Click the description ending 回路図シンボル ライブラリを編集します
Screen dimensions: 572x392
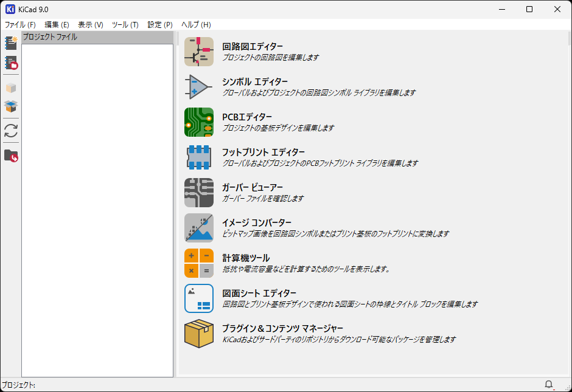tap(319, 93)
